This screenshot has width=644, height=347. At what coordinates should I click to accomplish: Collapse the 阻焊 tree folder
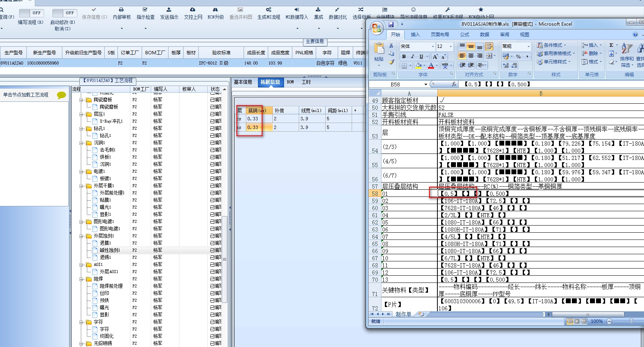pyautogui.click(x=81, y=279)
